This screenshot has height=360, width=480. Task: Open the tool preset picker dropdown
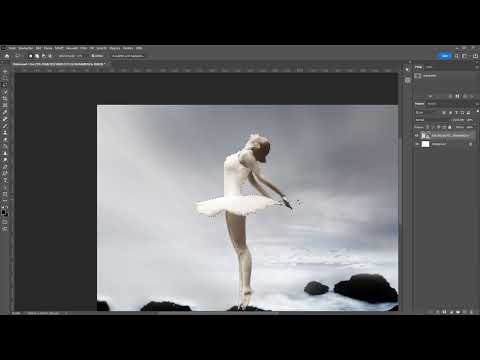19,56
